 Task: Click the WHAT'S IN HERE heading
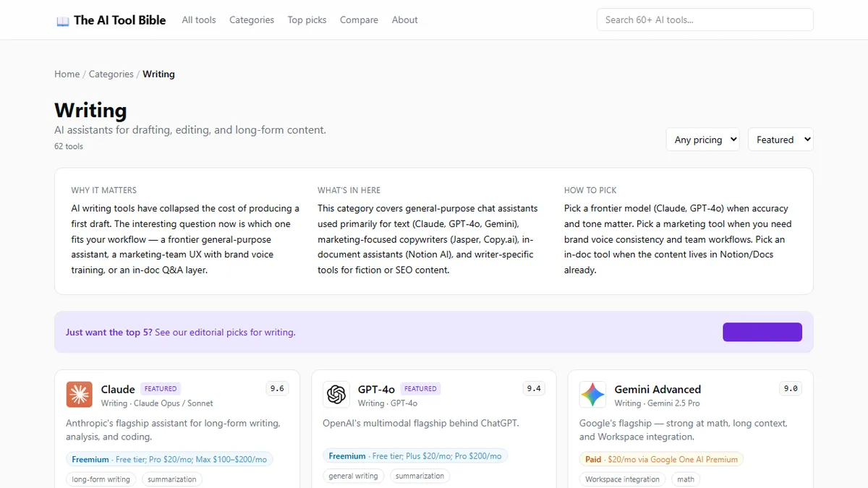[x=349, y=190]
